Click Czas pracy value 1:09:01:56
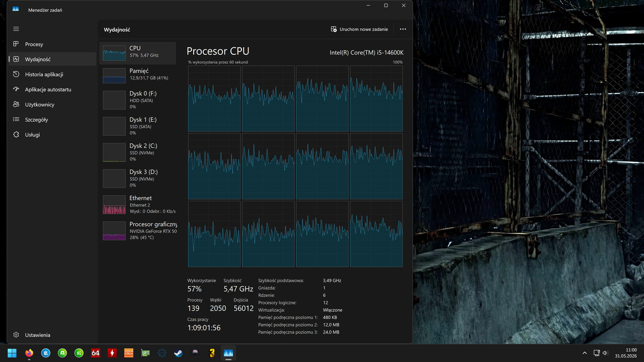The height and width of the screenshot is (362, 644). pos(204,328)
